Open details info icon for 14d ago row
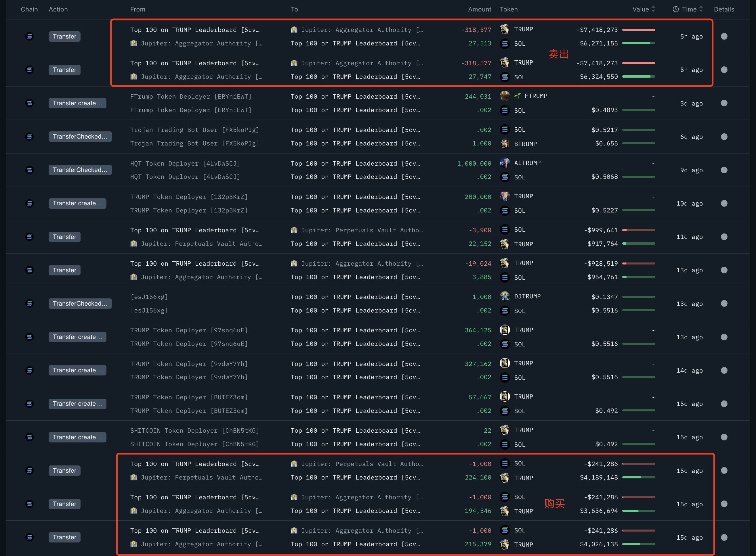Image resolution: width=756 pixels, height=556 pixels. tap(724, 370)
